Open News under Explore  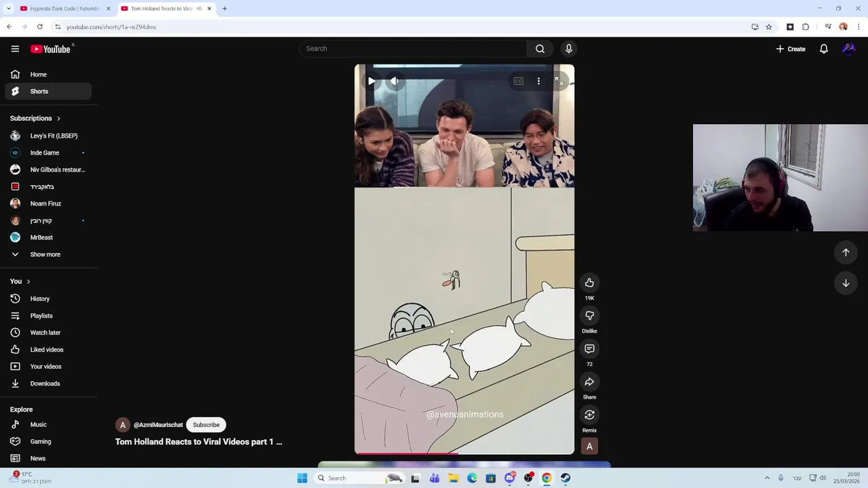coord(48,458)
